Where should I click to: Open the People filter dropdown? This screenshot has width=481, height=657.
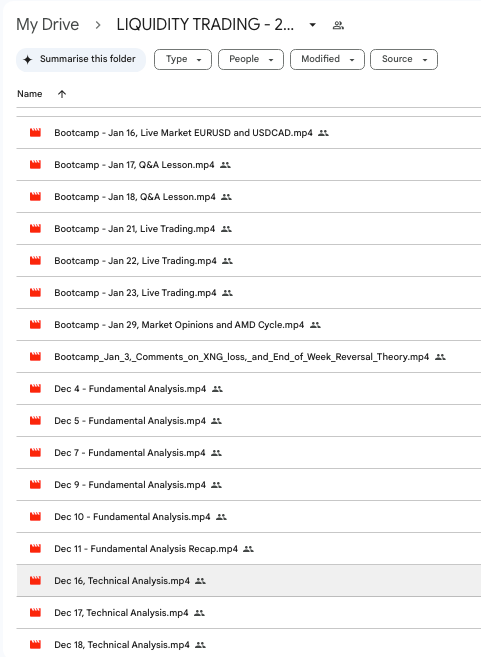251,59
